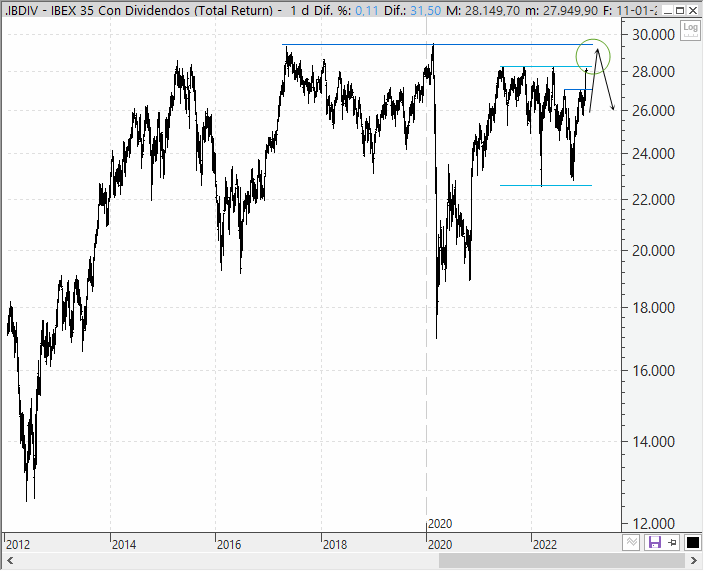Viewport: 704px width, 571px height.
Task: Open the black color swatch
Action: (x=692, y=542)
